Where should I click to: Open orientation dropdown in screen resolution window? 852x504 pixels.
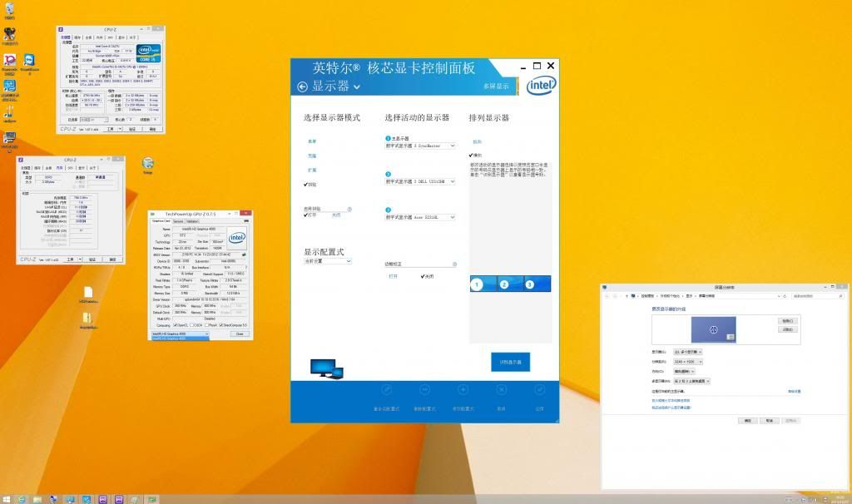tap(684, 372)
